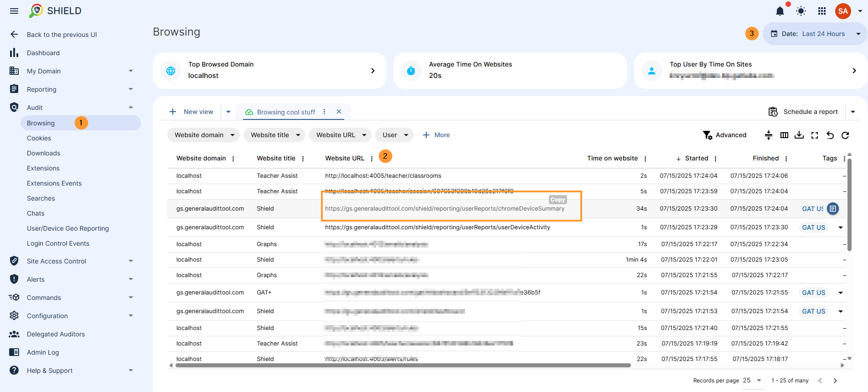This screenshot has width=868, height=392.
Task: Expand tags on the userDeviceActivity row
Action: point(841,227)
